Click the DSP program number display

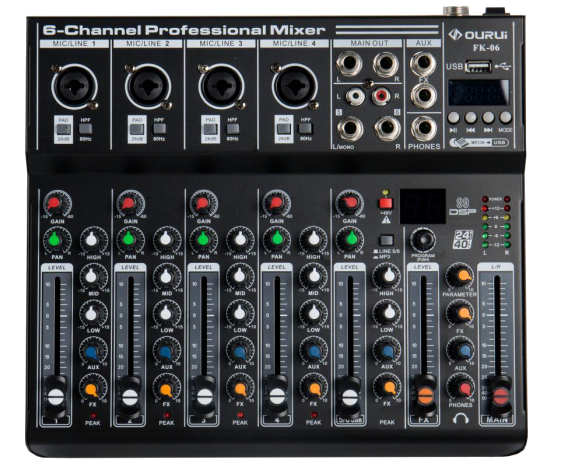tap(423, 207)
